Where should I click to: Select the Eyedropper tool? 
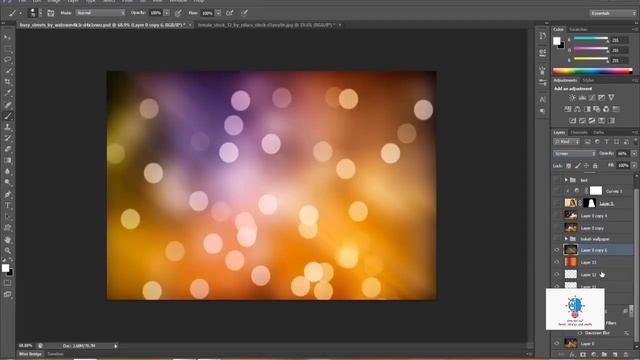pyautogui.click(x=7, y=93)
